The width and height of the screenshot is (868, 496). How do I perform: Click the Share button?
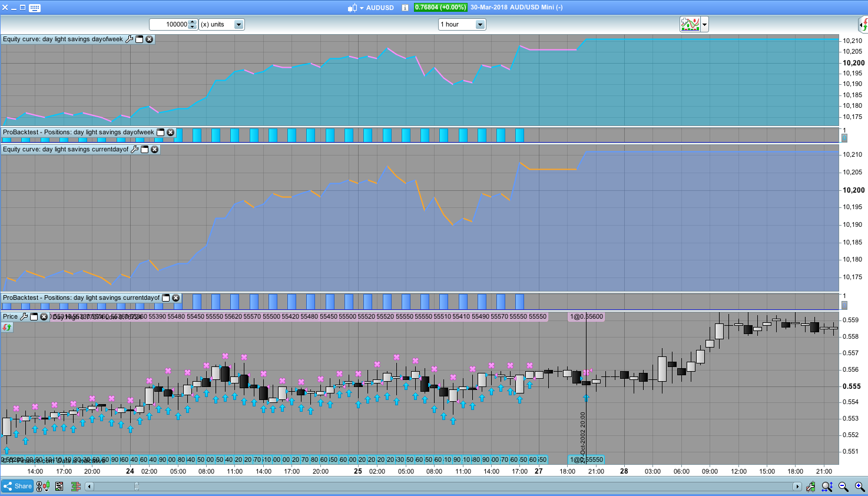[x=18, y=487]
